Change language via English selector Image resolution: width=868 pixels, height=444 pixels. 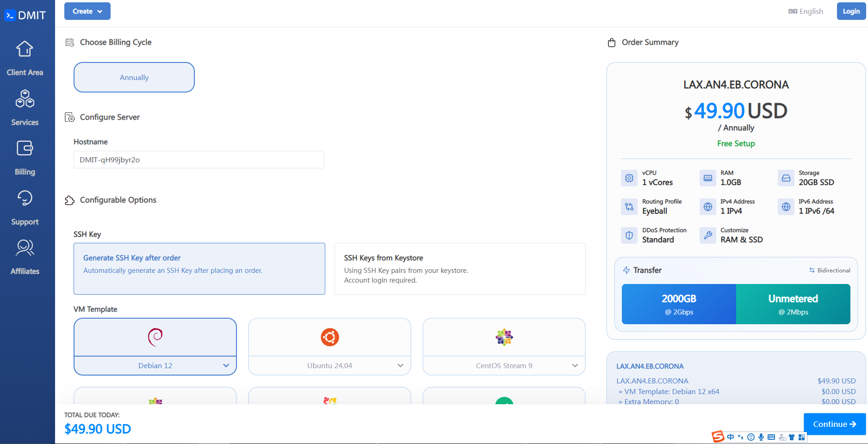[806, 11]
